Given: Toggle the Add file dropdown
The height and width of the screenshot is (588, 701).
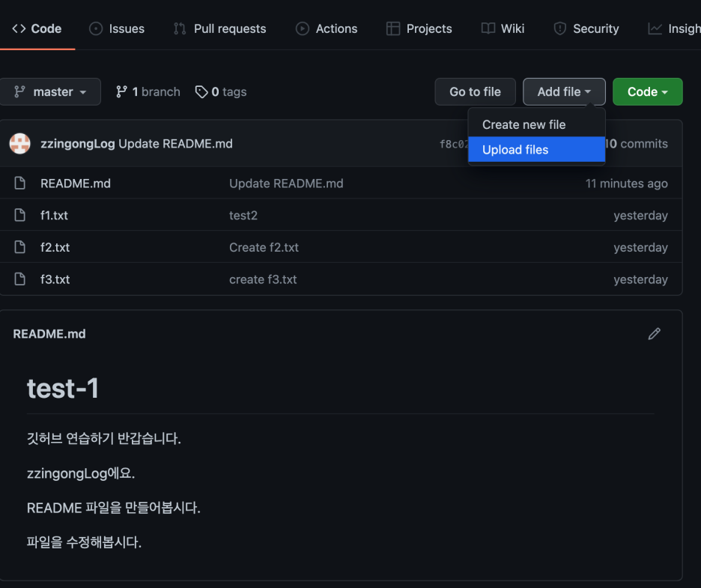Looking at the screenshot, I should click(564, 91).
